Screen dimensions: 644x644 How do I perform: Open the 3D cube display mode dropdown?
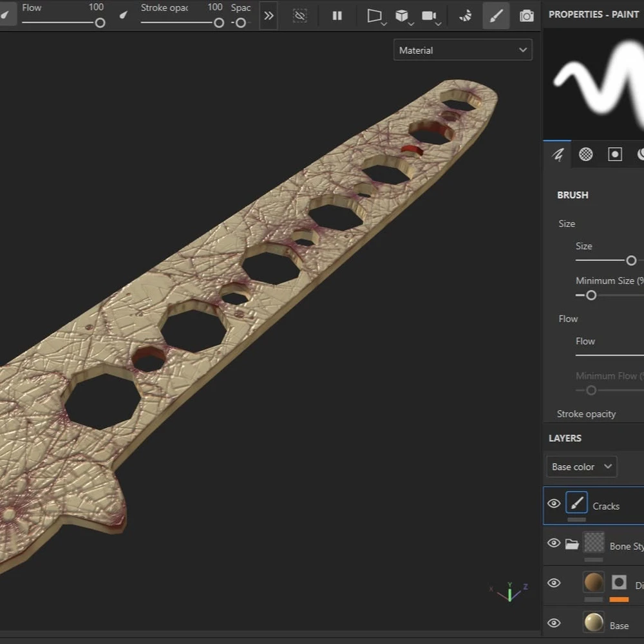coord(403,16)
